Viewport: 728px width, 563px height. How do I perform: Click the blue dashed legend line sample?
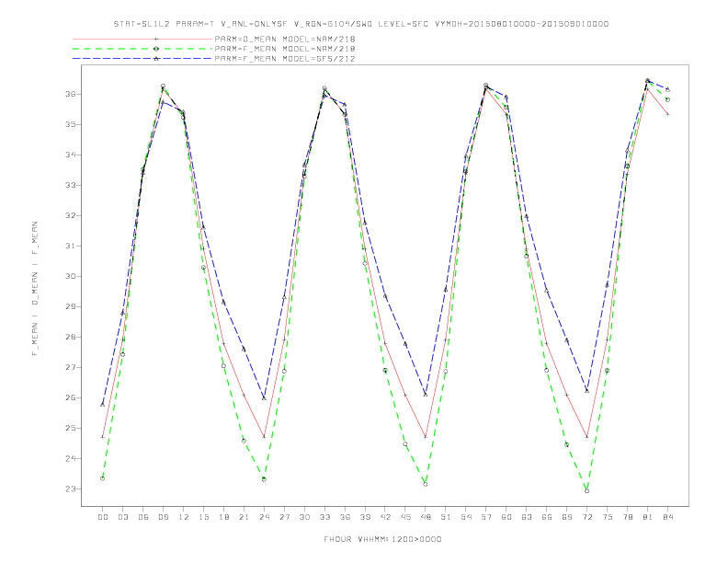pos(142,59)
